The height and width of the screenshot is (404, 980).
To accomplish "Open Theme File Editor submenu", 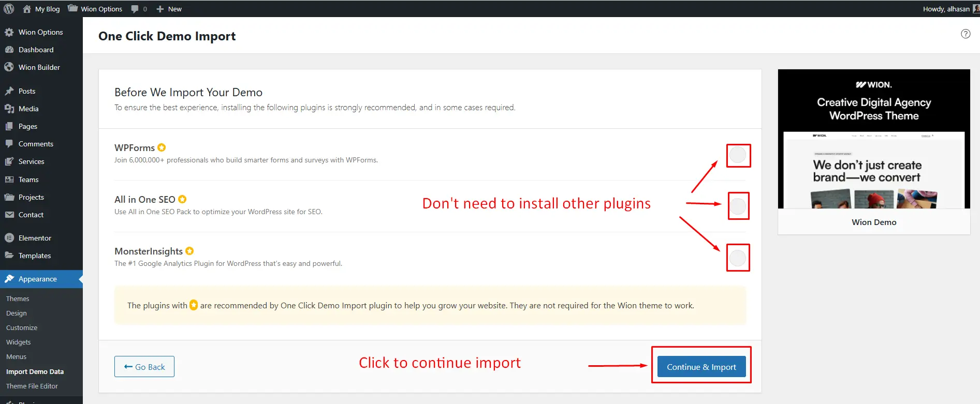I will coord(32,386).
